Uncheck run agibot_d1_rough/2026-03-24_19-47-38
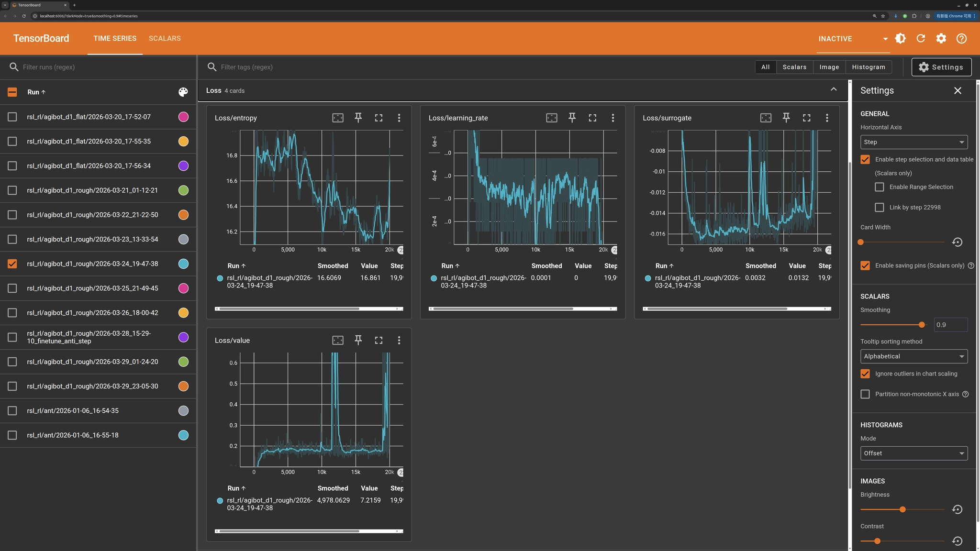 pos(12,264)
